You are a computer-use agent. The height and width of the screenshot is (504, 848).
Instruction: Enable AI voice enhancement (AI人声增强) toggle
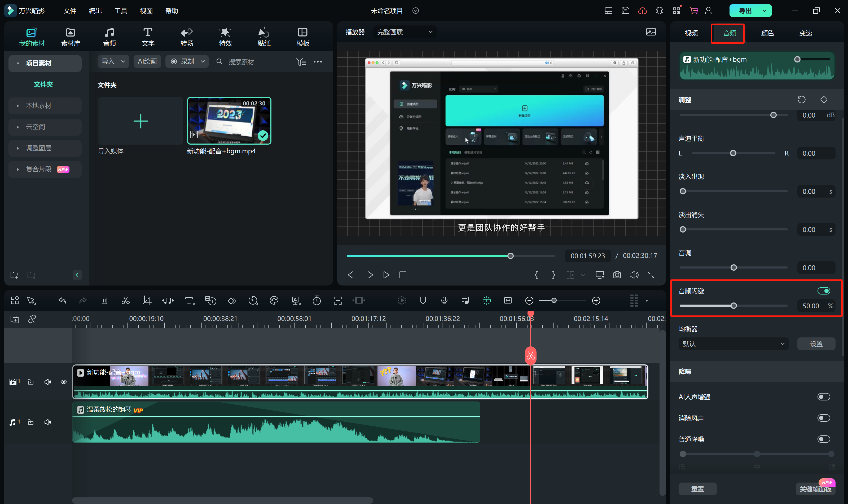pos(824,397)
